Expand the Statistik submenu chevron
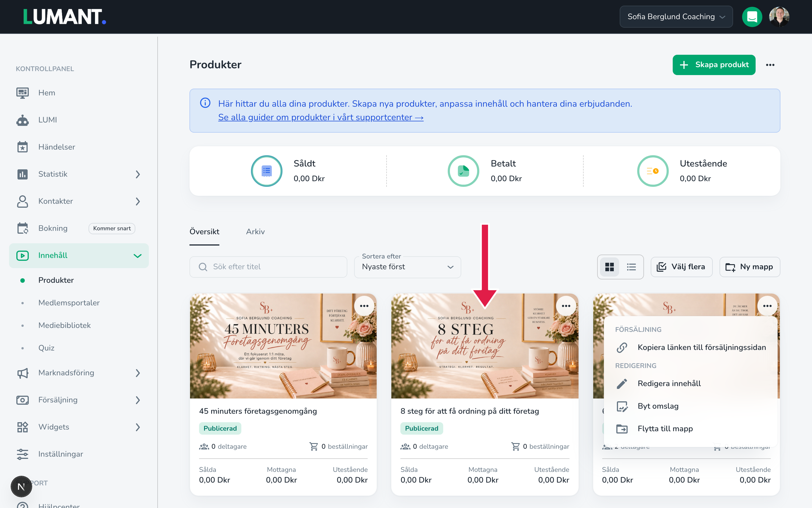 click(138, 174)
